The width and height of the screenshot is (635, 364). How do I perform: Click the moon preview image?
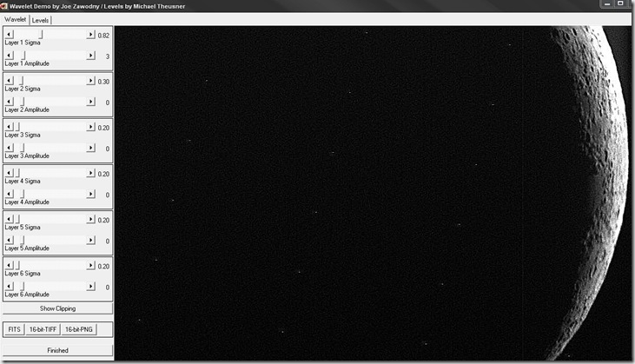373,193
